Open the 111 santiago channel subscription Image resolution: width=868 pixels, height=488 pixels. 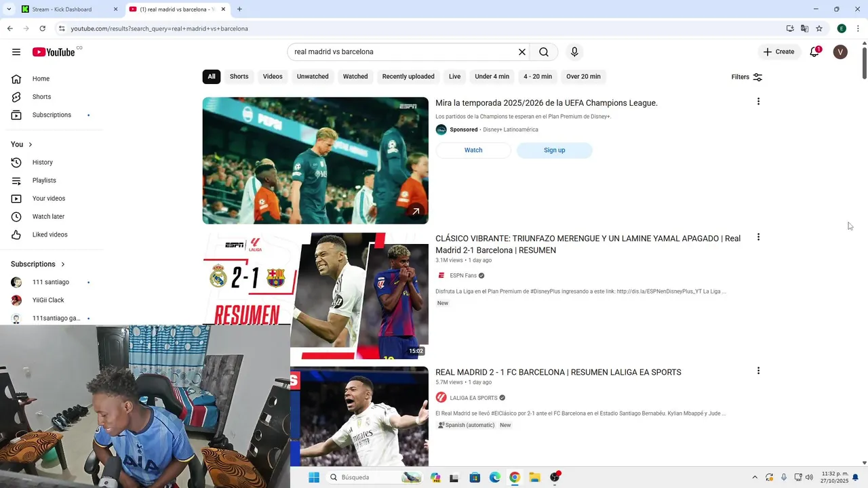pyautogui.click(x=52, y=283)
